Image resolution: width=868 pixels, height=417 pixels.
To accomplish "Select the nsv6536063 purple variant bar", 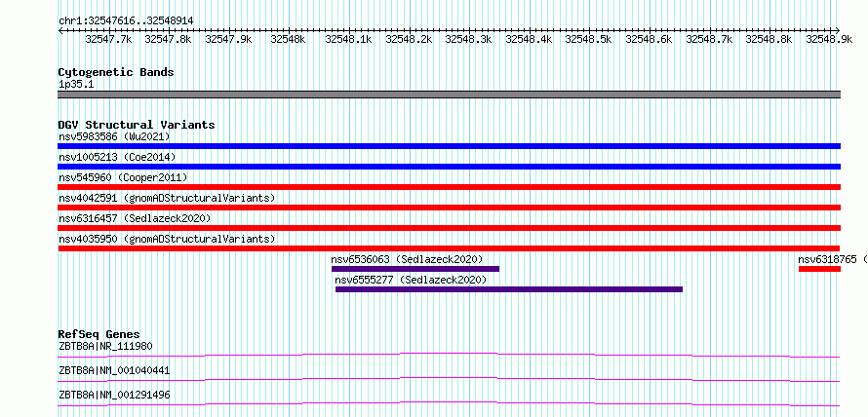I will pyautogui.click(x=415, y=269).
